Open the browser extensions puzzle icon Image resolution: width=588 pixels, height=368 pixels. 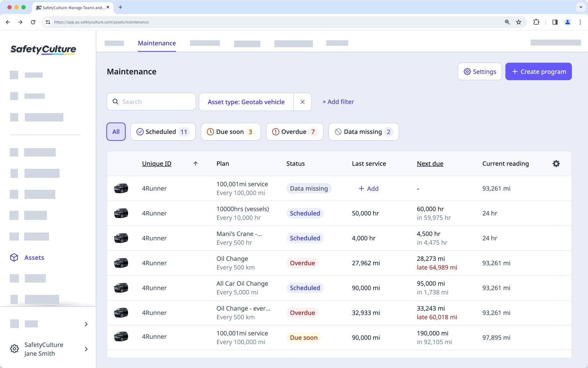(536, 22)
